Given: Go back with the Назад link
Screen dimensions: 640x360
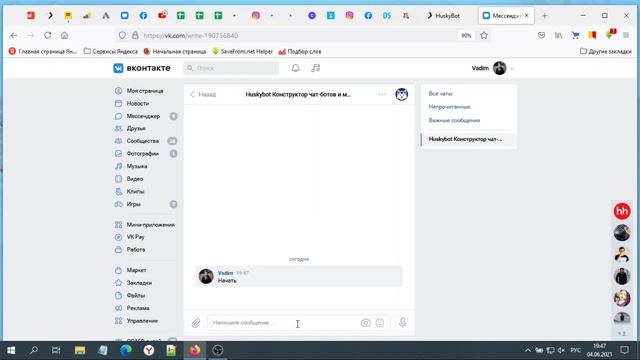Looking at the screenshot, I should pyautogui.click(x=203, y=94).
